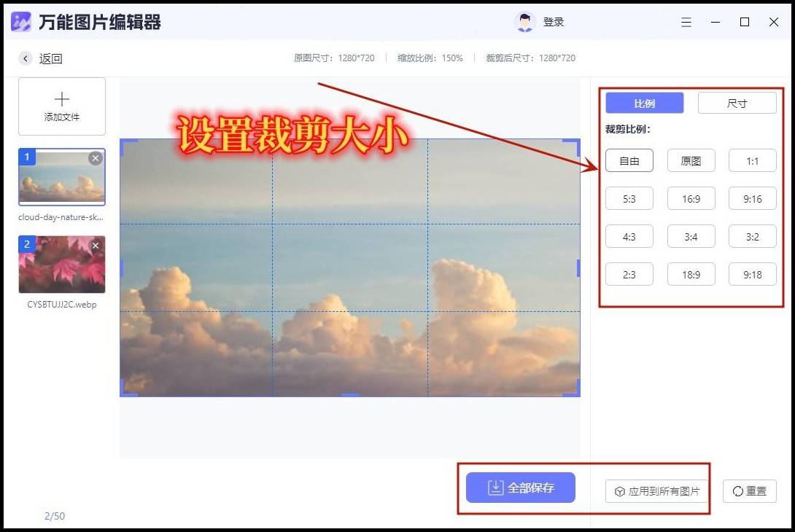
Task: Click the bottom edge middle crop handle
Action: [x=350, y=395]
